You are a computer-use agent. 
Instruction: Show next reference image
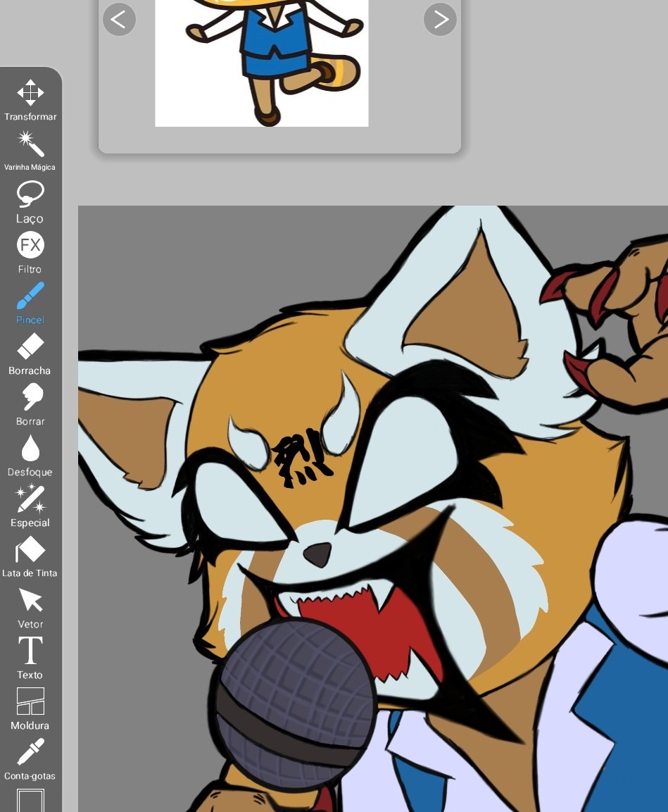point(441,20)
